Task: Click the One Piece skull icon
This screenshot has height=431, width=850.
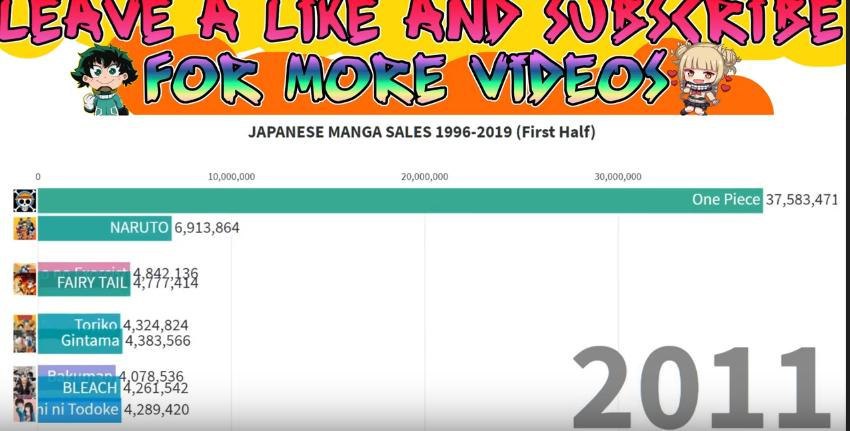Action: pos(25,201)
